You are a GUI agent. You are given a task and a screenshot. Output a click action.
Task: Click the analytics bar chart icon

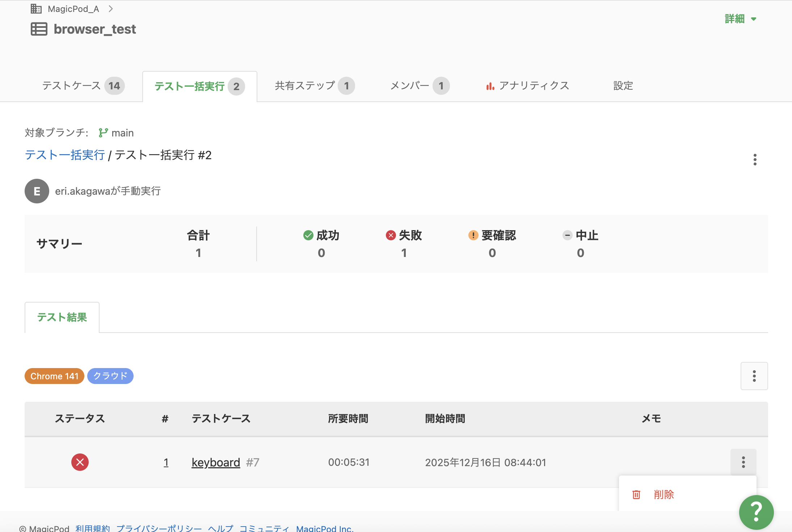[490, 86]
